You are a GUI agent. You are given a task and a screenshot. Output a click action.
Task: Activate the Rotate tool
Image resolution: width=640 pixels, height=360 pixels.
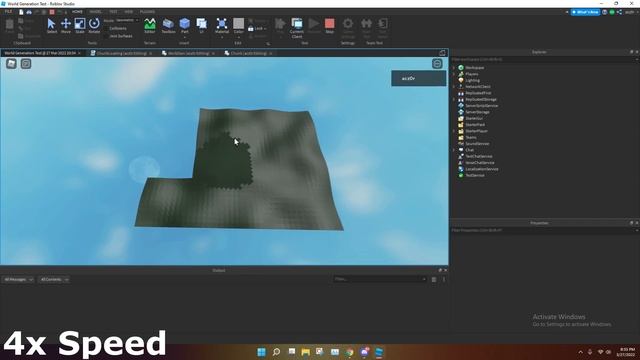(x=94, y=25)
